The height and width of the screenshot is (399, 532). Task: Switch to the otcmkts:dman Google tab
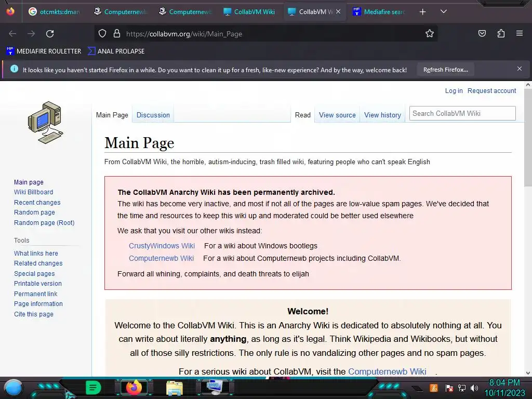tap(54, 11)
